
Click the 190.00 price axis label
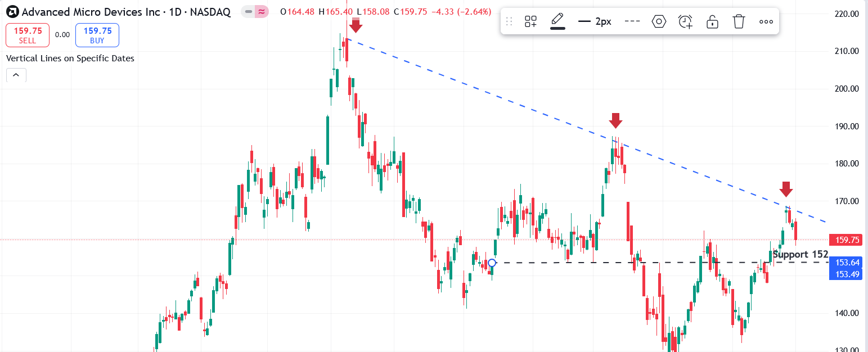[847, 127]
